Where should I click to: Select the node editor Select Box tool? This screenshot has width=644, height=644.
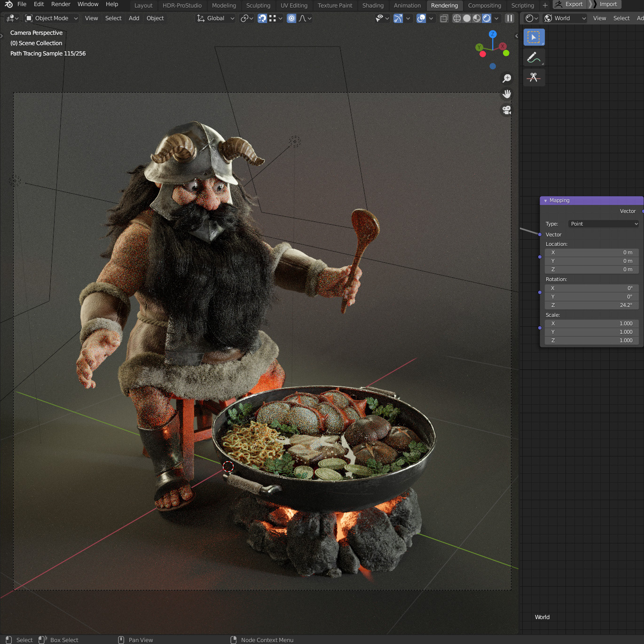coord(534,37)
